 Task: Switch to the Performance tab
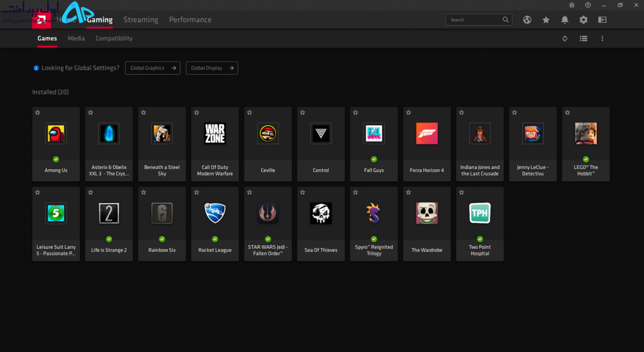point(190,19)
